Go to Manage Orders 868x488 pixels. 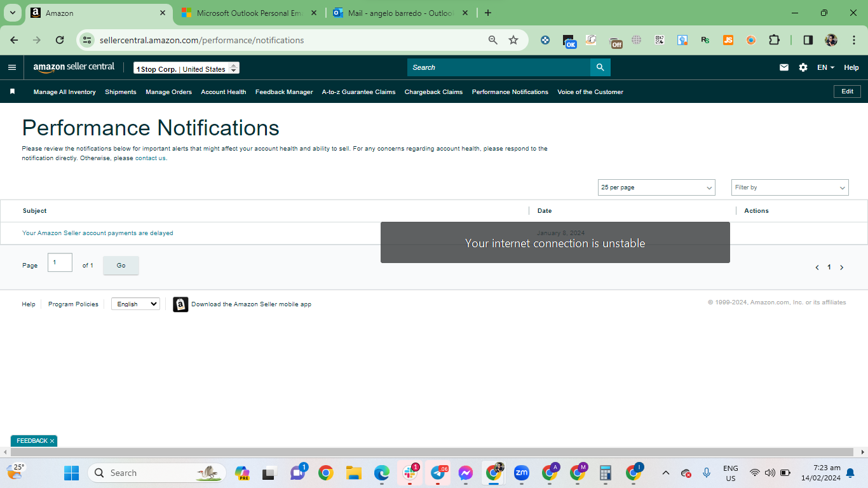pos(168,92)
